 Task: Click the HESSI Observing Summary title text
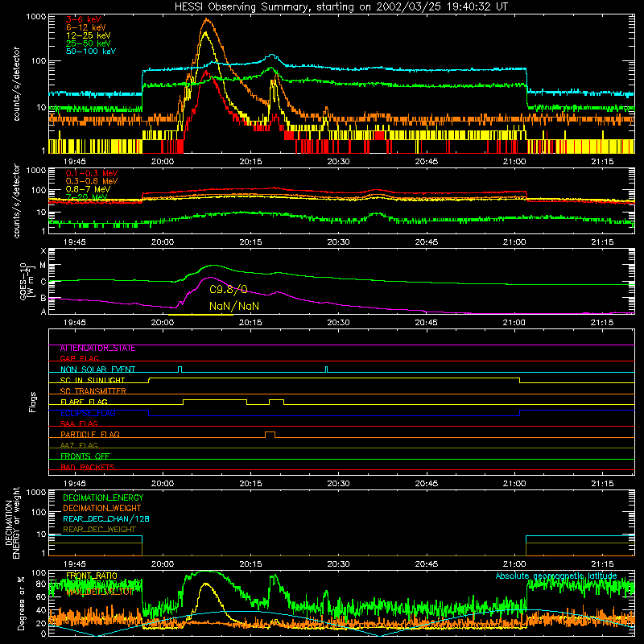tap(341, 6)
